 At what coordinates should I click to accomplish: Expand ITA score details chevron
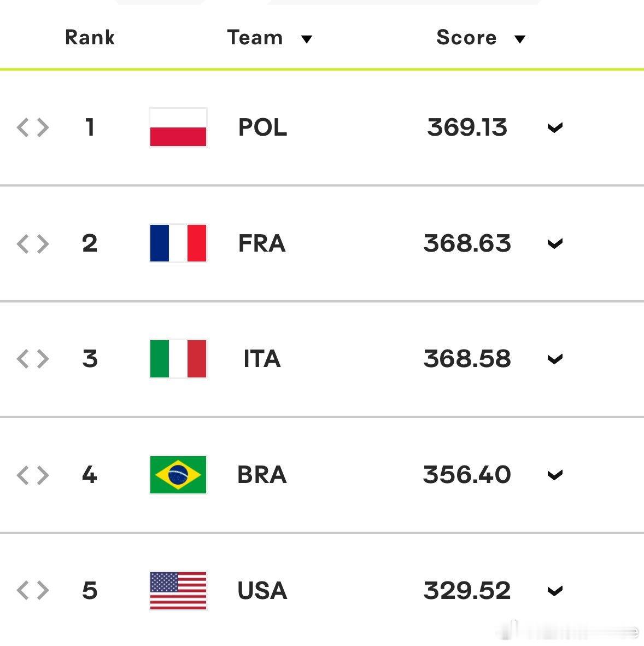pos(555,359)
